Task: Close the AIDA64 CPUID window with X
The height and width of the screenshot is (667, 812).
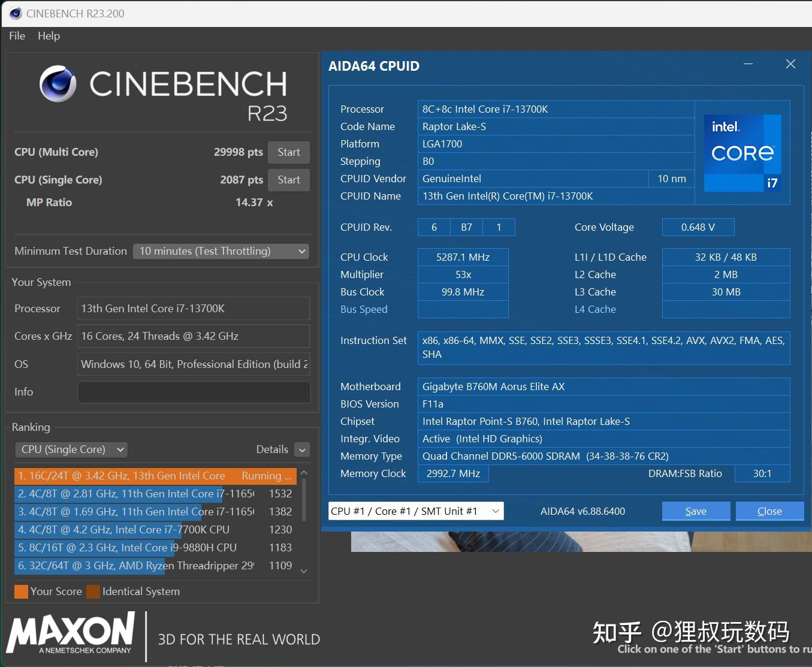Action: 790,64
